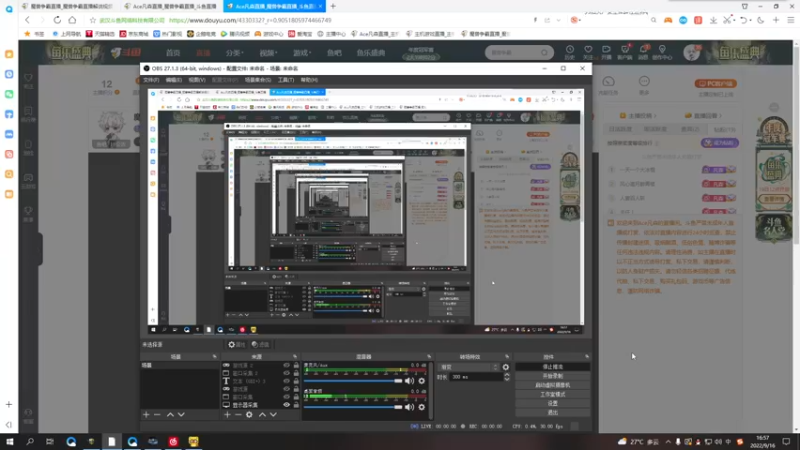Pop out the 混音器 dock panel
This screenshot has width=800, height=450.
click(429, 357)
